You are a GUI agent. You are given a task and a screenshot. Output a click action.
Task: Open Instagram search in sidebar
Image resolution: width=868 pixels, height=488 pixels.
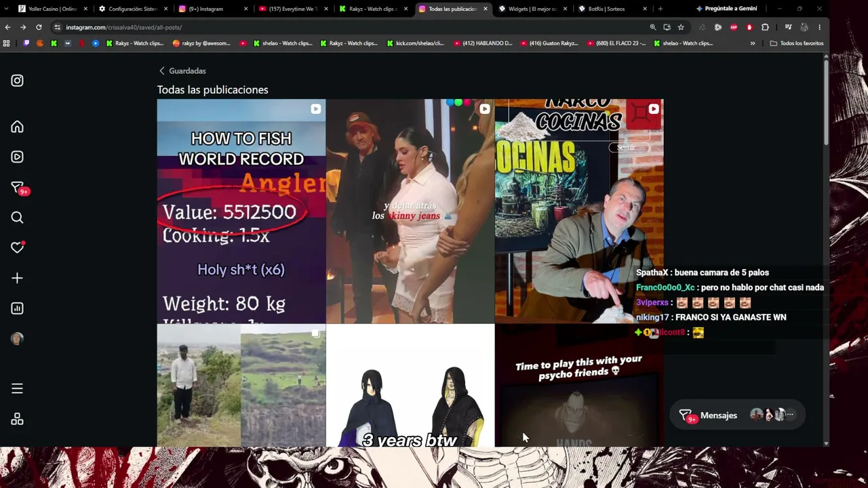(18, 218)
